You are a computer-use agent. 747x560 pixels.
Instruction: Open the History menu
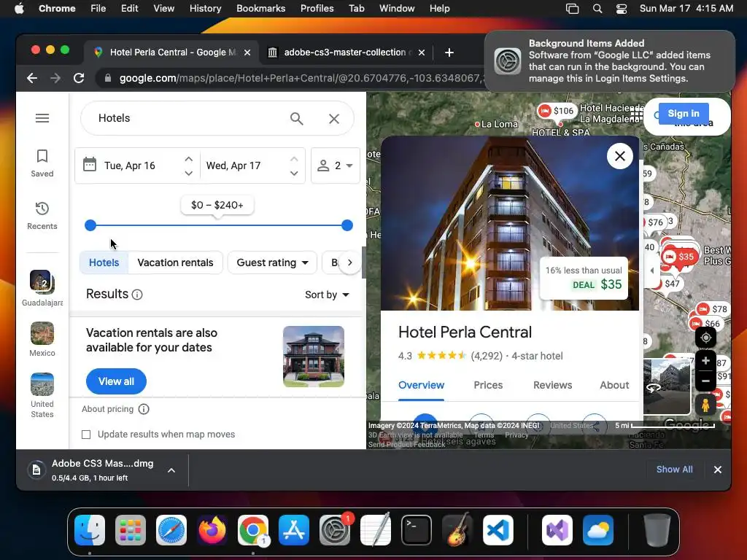tap(205, 8)
